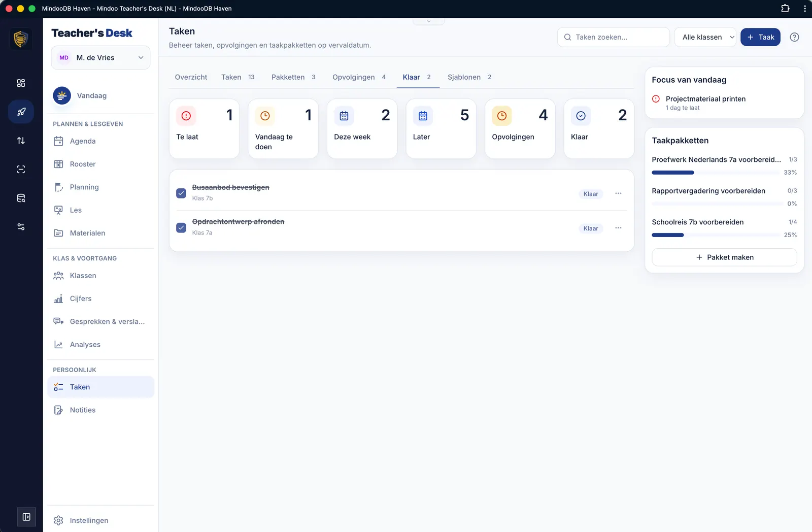Go to Vandaag in the sidebar
Viewport: 812px width, 532px height.
tap(100, 95)
